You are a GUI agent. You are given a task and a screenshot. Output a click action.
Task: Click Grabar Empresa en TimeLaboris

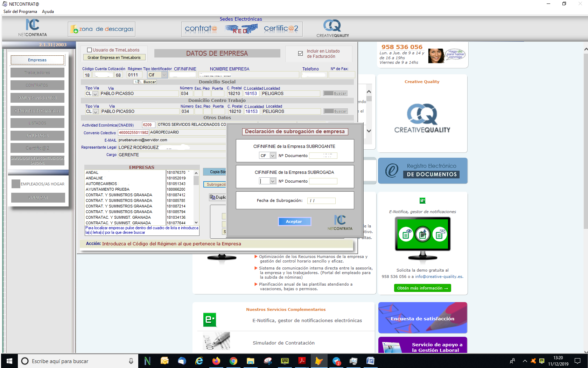pos(114,57)
